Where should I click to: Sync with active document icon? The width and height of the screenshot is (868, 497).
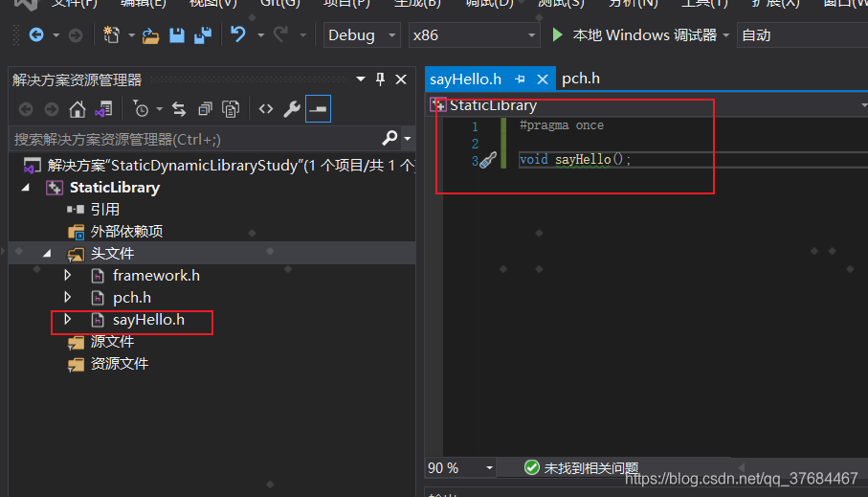point(179,109)
